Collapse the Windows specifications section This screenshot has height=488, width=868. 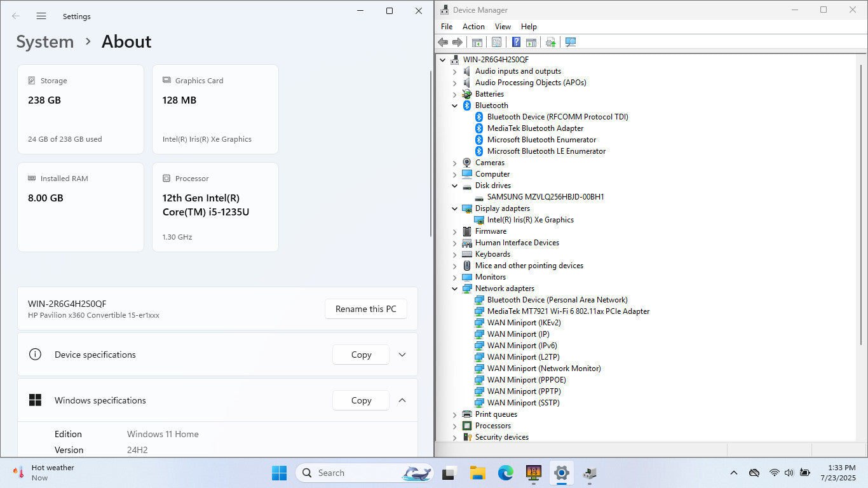(402, 400)
